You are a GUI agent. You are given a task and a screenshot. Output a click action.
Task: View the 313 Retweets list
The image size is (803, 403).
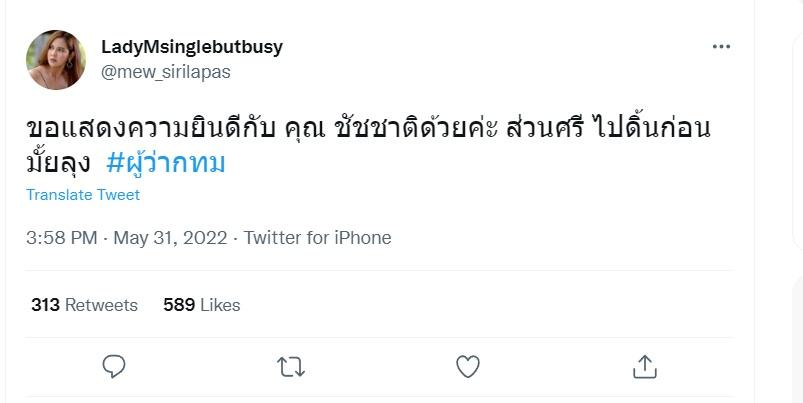coord(84,305)
